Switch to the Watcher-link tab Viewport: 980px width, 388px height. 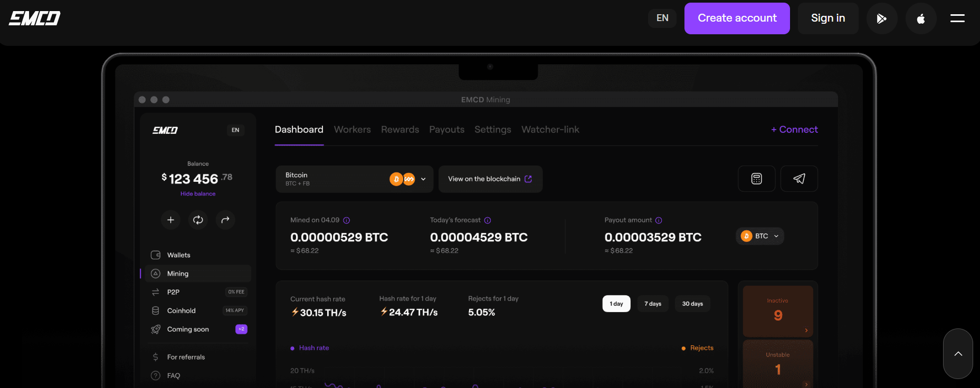click(x=550, y=130)
